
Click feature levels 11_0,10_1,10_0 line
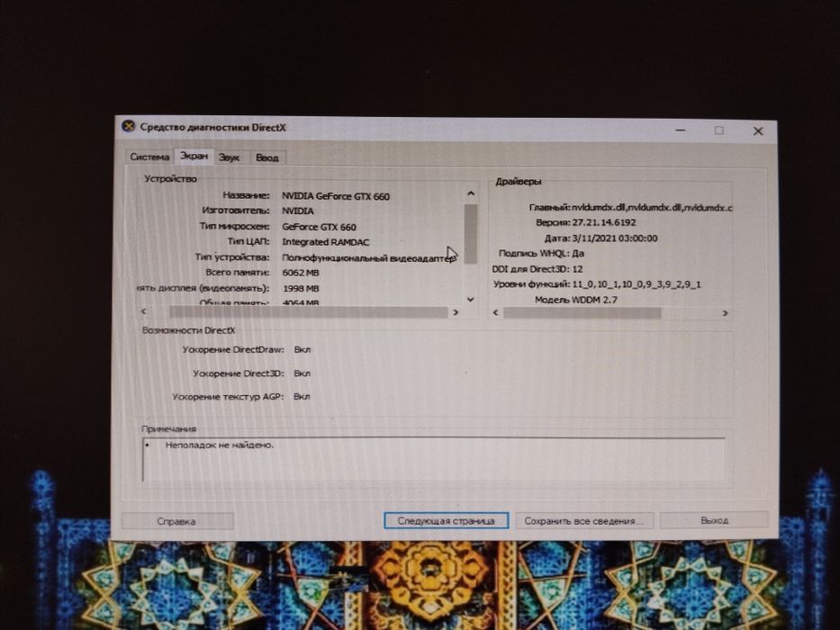tap(597, 284)
